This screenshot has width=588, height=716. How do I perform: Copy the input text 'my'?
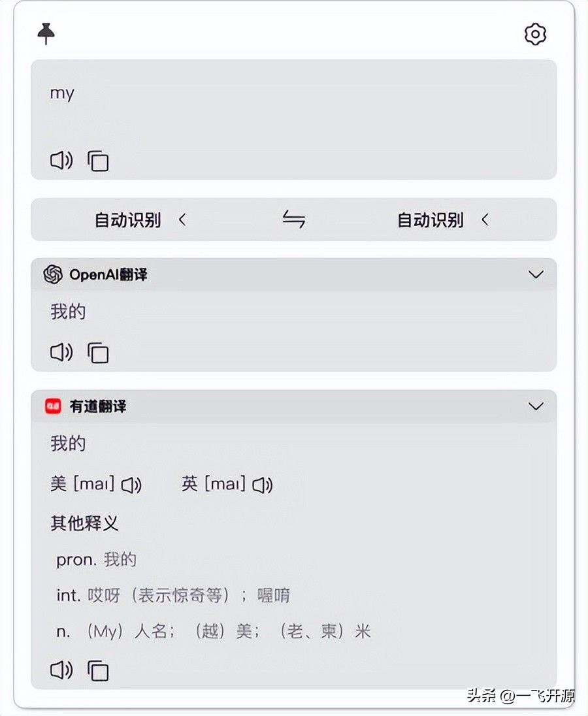click(x=98, y=161)
